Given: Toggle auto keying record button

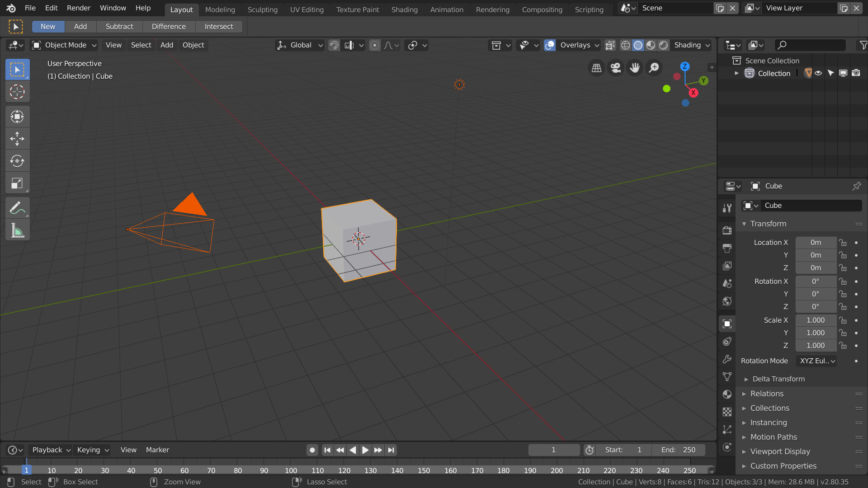Looking at the screenshot, I should point(312,450).
